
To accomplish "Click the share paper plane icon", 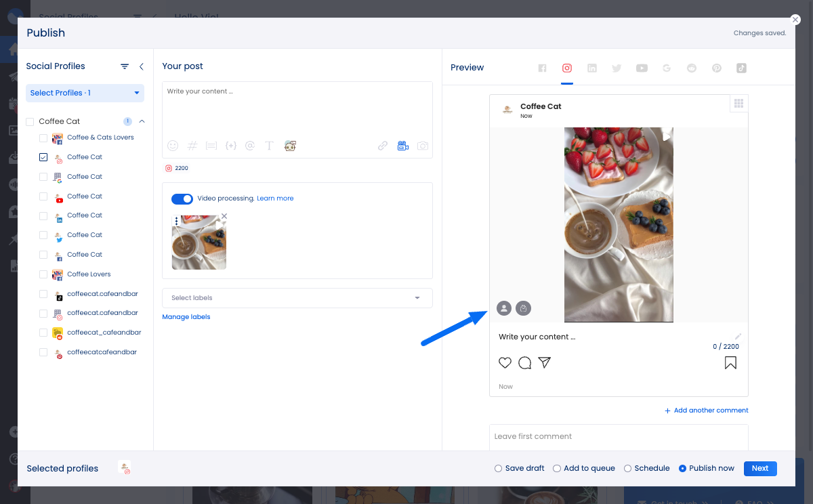I will (x=545, y=363).
